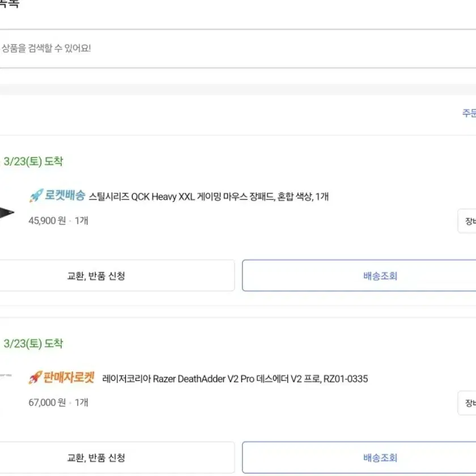Screen dimensions: 476x476
Task: Click the blue 로켓배송 rocket icon
Action: pyautogui.click(x=36, y=195)
